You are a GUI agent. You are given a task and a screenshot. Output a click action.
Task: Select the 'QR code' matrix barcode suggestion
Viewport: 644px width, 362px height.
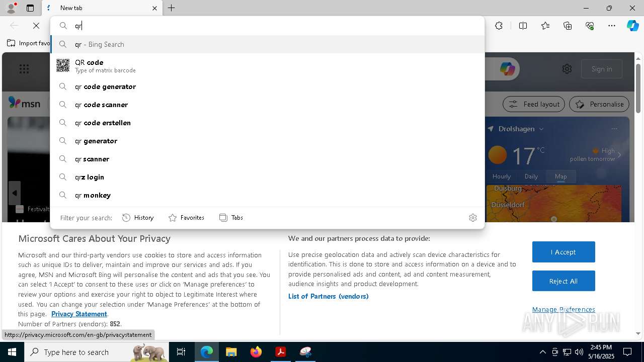(267, 66)
